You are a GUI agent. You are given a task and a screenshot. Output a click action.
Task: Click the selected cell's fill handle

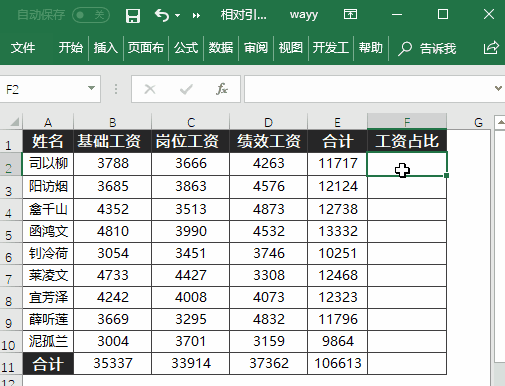pyautogui.click(x=447, y=176)
